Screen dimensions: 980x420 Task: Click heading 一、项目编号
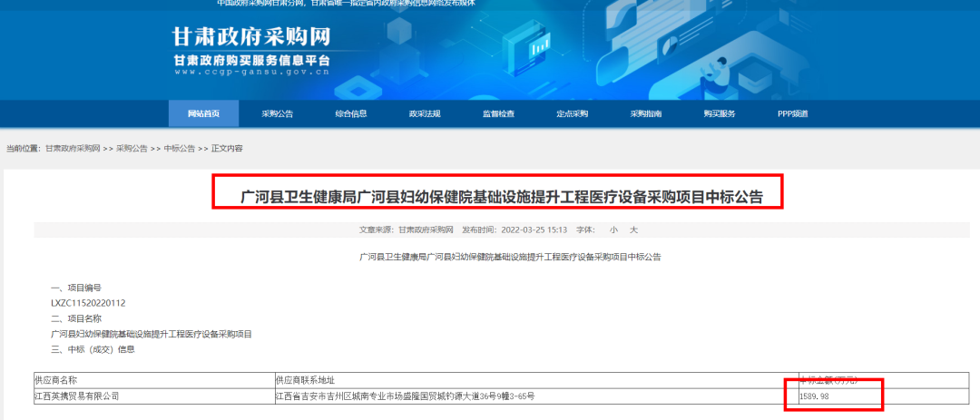(x=75, y=288)
